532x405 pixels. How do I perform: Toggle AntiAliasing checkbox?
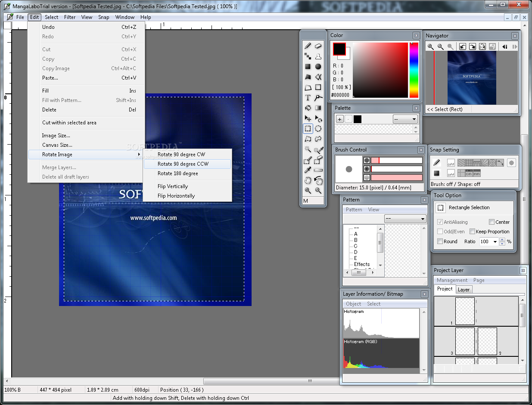point(440,222)
